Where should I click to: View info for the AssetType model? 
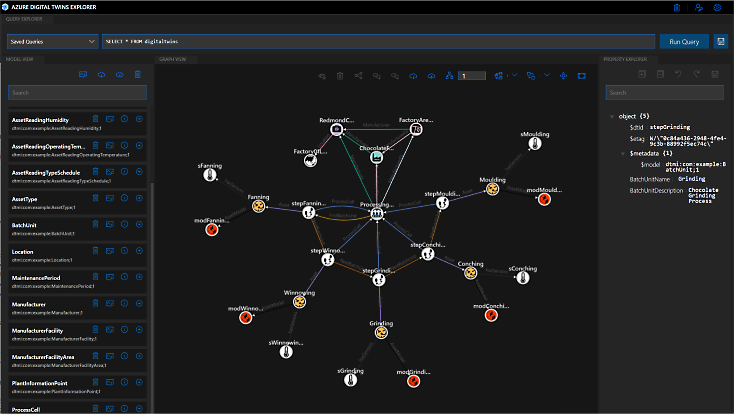click(124, 198)
